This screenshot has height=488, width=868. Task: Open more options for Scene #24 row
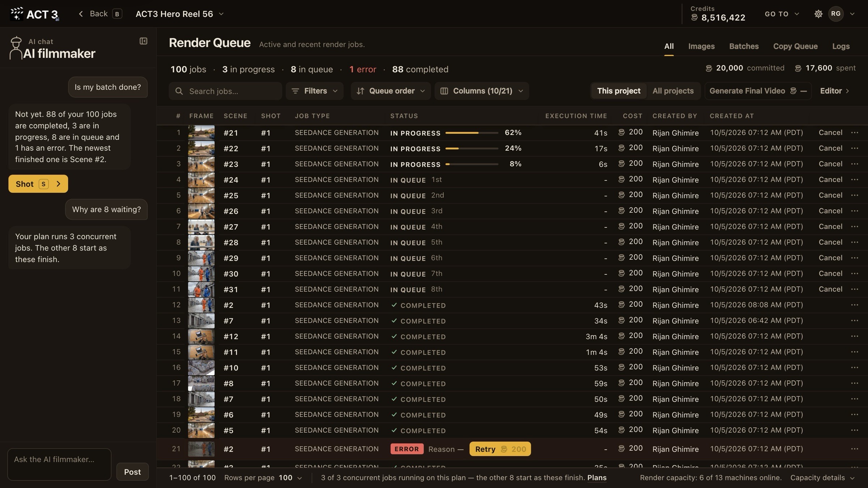point(855,180)
